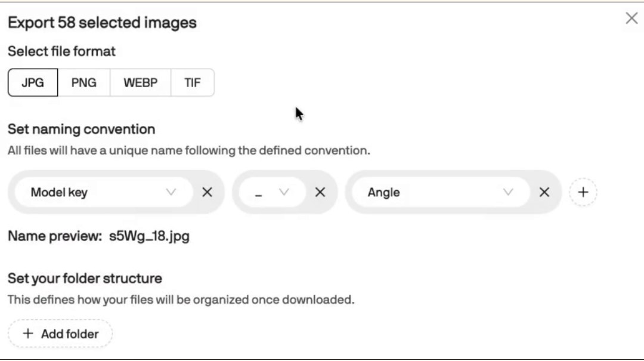Pick the TIF format option
This screenshot has height=361, width=644.
pos(192,83)
